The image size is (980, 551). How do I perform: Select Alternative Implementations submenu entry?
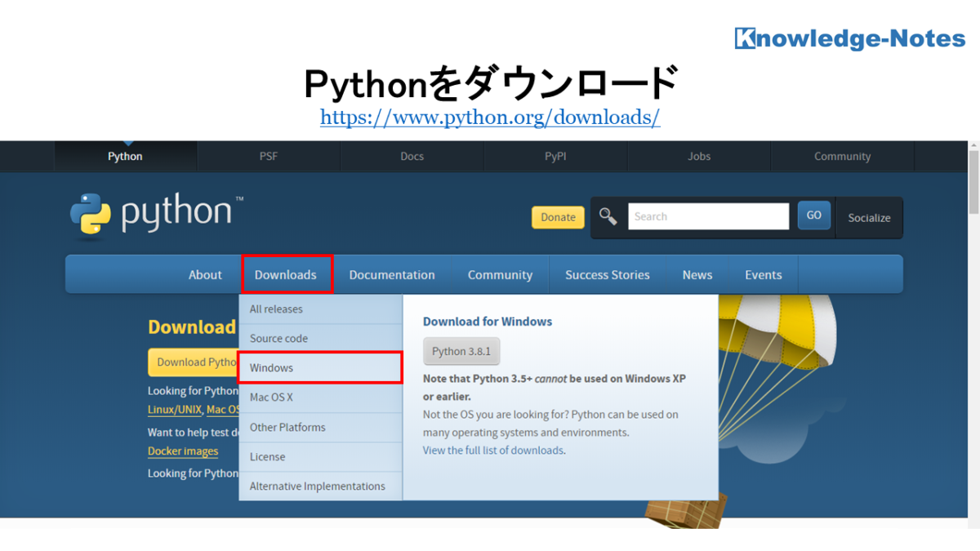tap(320, 487)
